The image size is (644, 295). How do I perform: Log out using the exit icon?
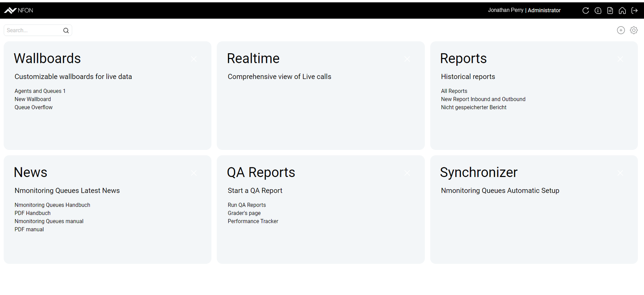[x=634, y=11]
